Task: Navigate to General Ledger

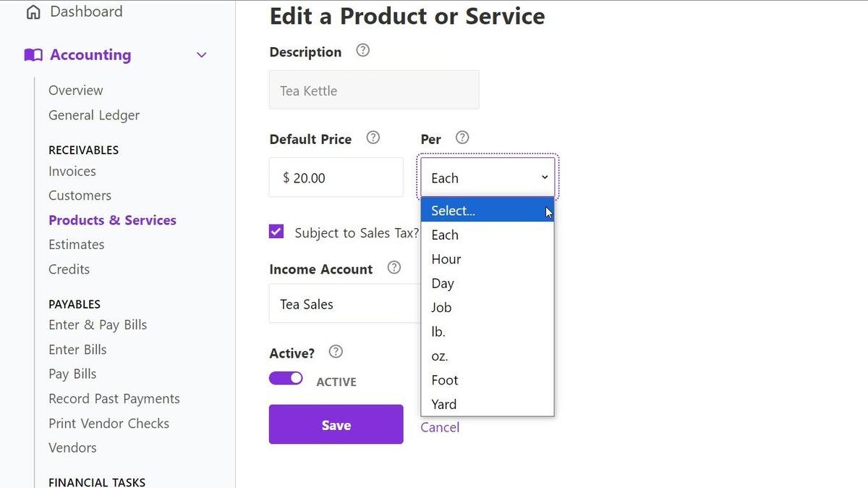Action: [94, 115]
